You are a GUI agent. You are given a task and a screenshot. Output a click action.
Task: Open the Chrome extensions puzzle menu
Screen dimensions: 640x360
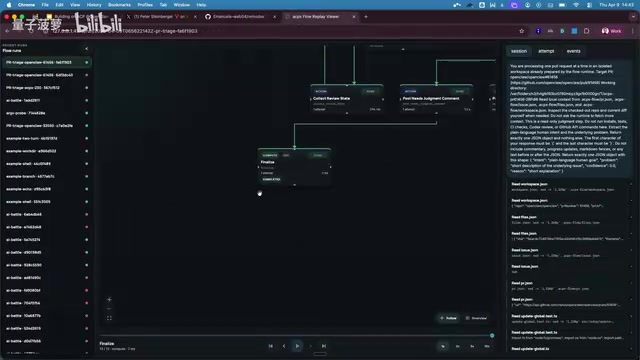(587, 31)
